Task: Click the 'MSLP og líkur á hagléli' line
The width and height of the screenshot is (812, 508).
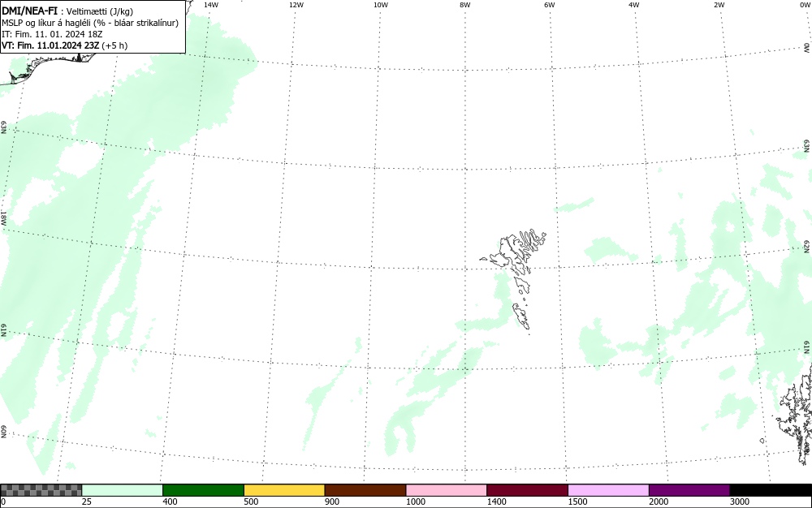Action: coord(90,23)
